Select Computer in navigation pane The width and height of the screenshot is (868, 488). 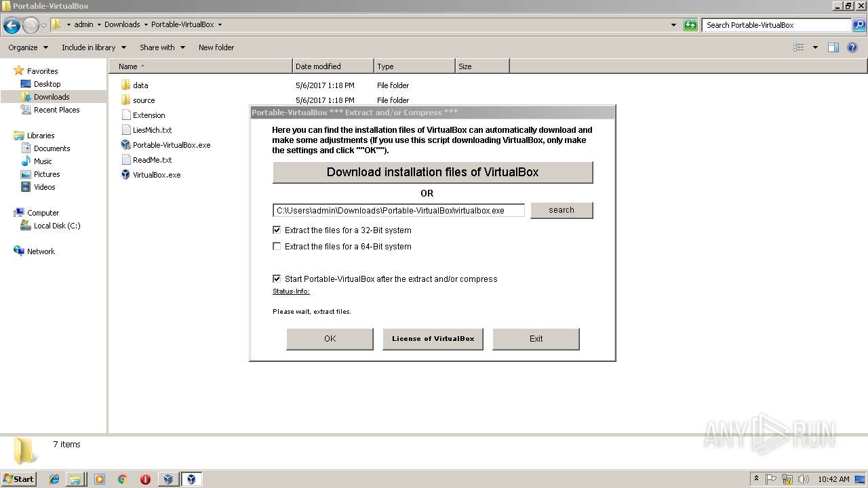(43, 213)
